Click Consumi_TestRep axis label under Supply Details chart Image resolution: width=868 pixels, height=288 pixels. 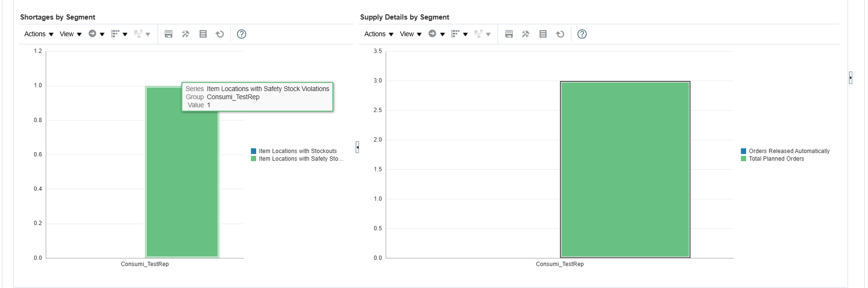tap(559, 264)
